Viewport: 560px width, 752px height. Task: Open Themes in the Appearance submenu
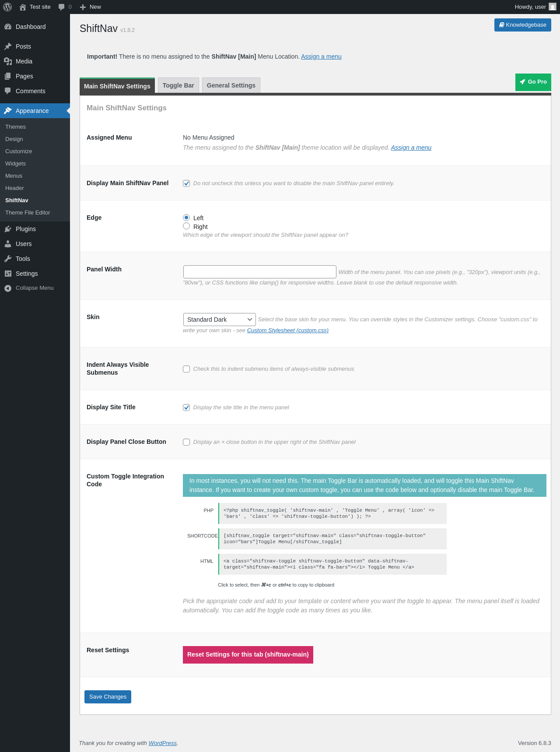[16, 127]
